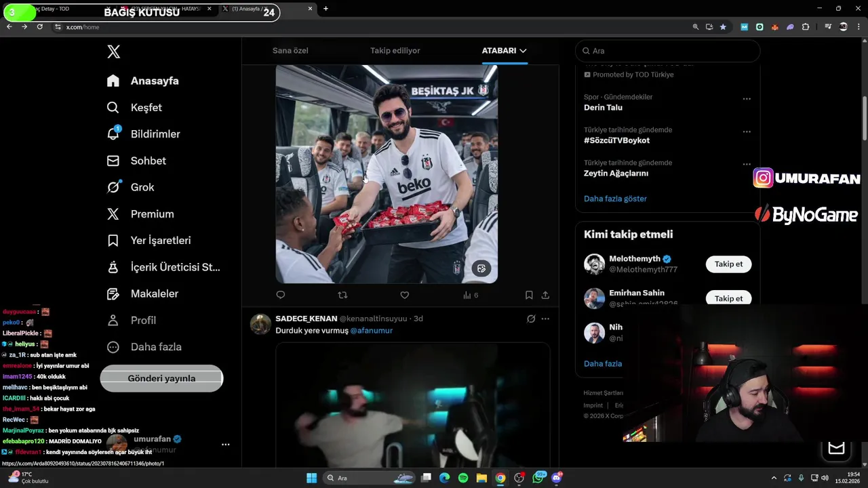Viewport: 868px width, 488px height.
Task: Open ATABARI list tab dropdown
Action: (504, 51)
